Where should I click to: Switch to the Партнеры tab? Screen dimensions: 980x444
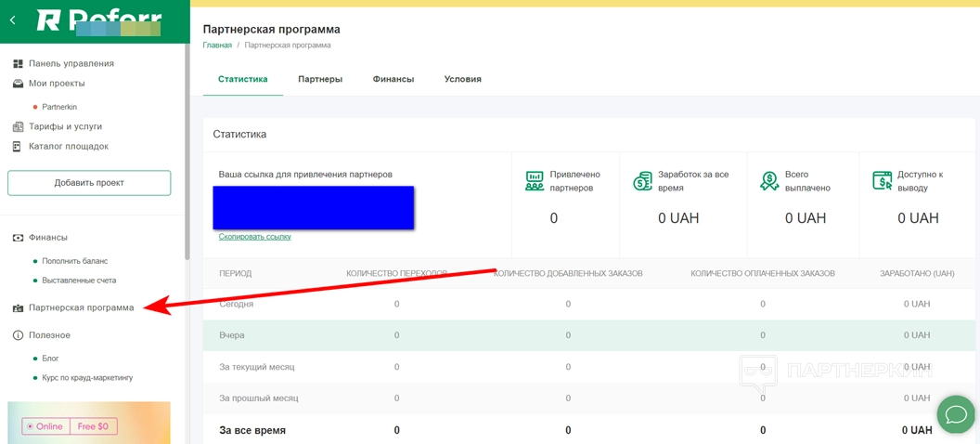coord(320,79)
